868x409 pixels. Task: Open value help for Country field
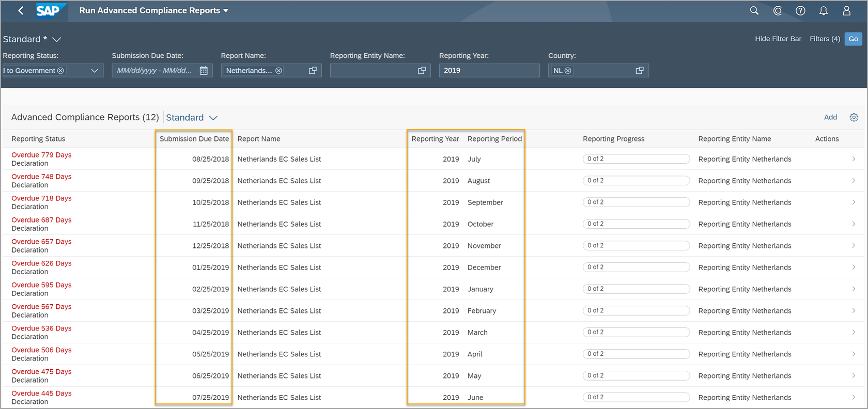[640, 71]
